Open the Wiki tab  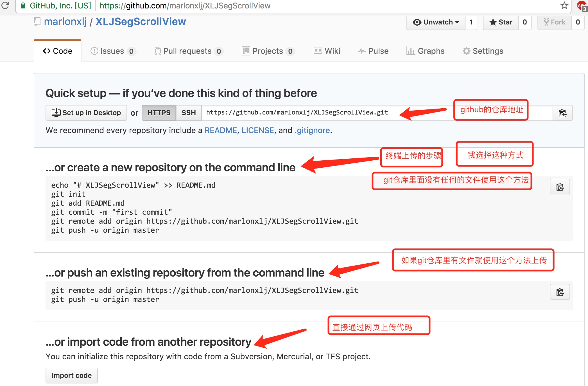click(x=327, y=51)
